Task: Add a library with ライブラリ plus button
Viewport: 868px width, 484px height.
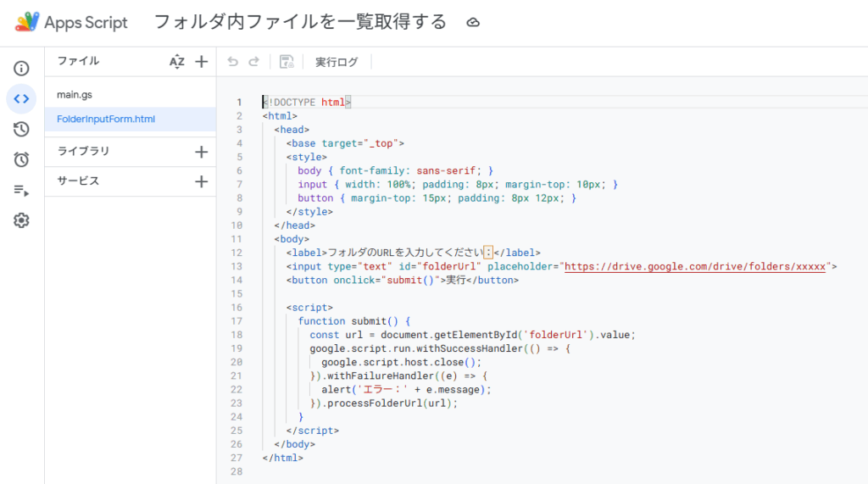Action: pos(201,152)
